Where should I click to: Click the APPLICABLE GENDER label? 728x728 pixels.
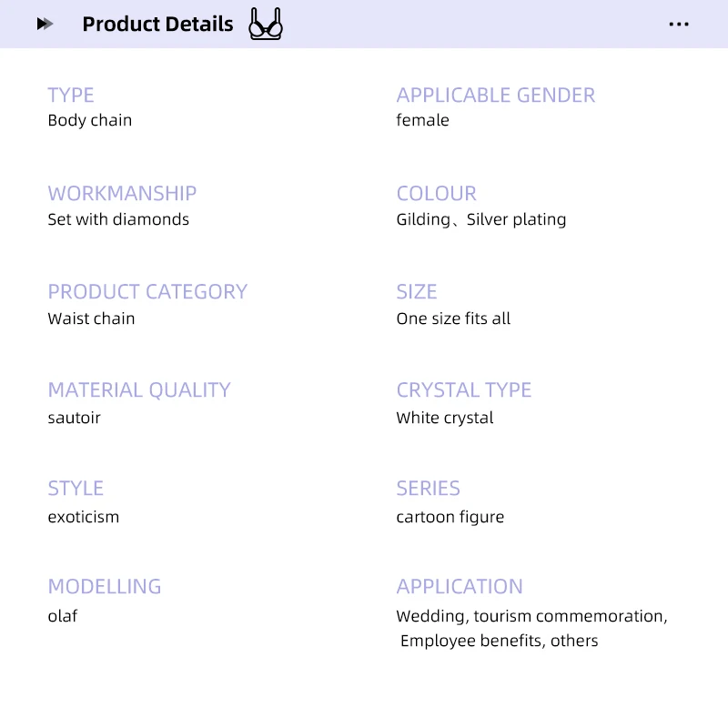pos(495,96)
